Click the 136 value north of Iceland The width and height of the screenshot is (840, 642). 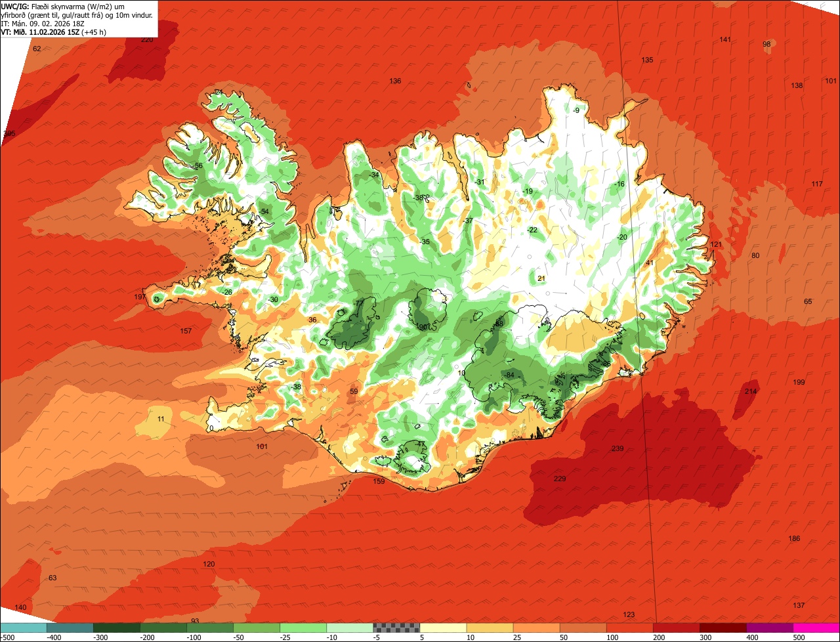(x=395, y=81)
